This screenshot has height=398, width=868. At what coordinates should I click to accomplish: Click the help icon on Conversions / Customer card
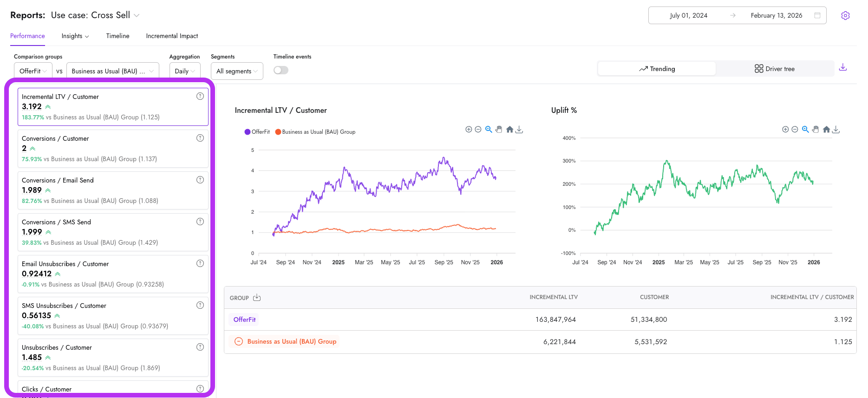point(200,138)
